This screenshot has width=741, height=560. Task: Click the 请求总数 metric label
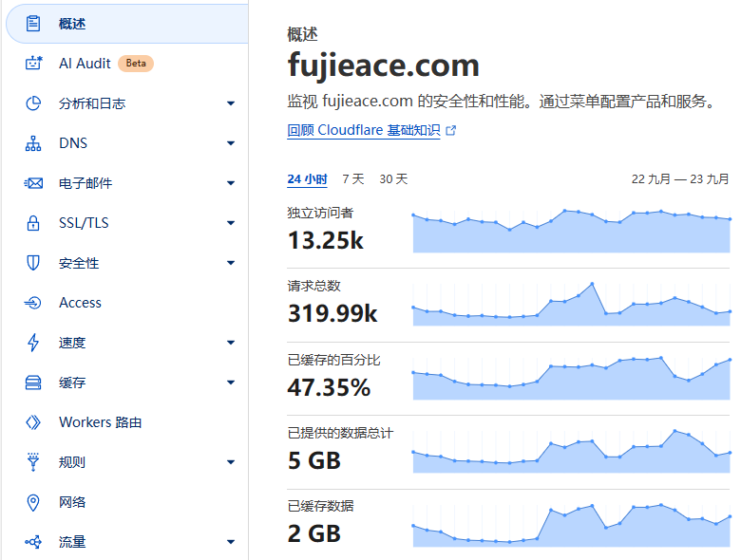coord(313,286)
